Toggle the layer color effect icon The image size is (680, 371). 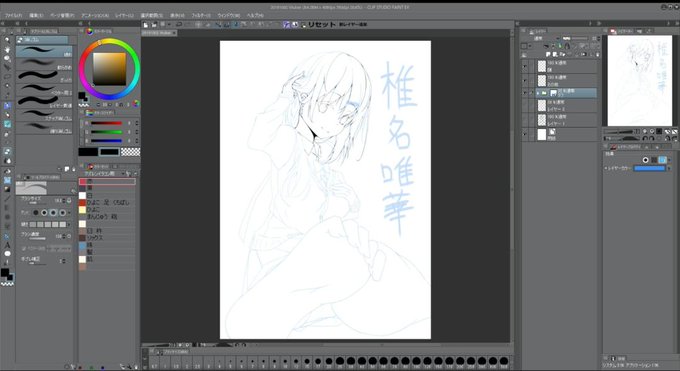662,160
